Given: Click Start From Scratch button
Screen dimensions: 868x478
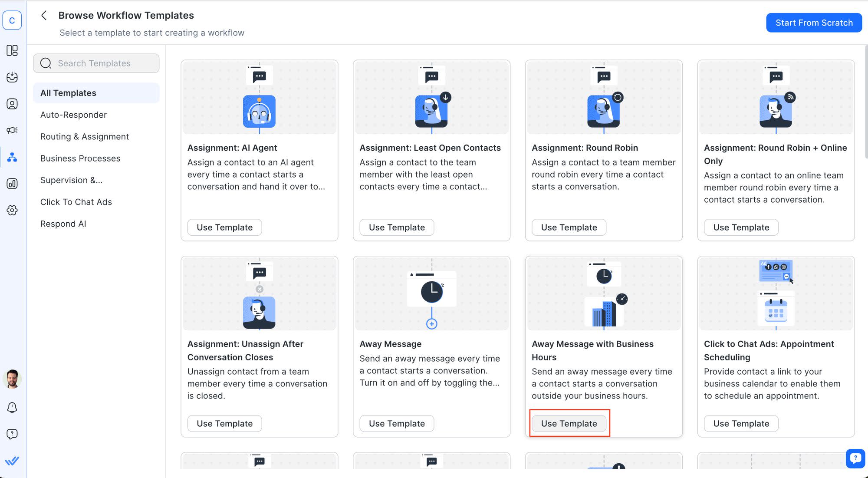Looking at the screenshot, I should coord(814,23).
